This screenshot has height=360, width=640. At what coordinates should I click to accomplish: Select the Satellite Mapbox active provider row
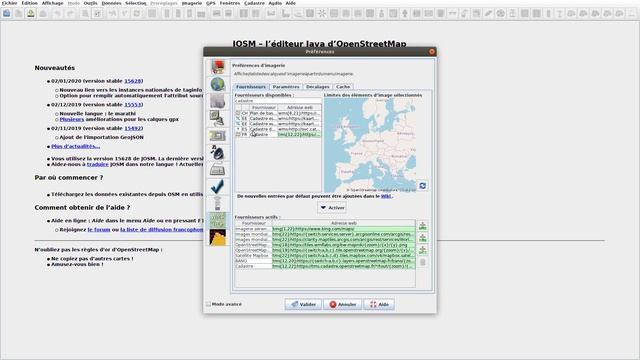coord(325,256)
